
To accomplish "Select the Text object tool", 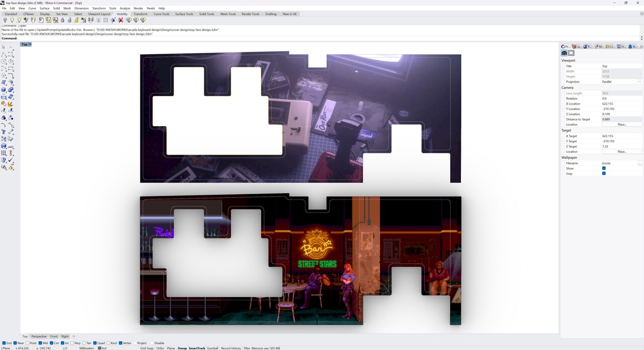I will point(4,132).
